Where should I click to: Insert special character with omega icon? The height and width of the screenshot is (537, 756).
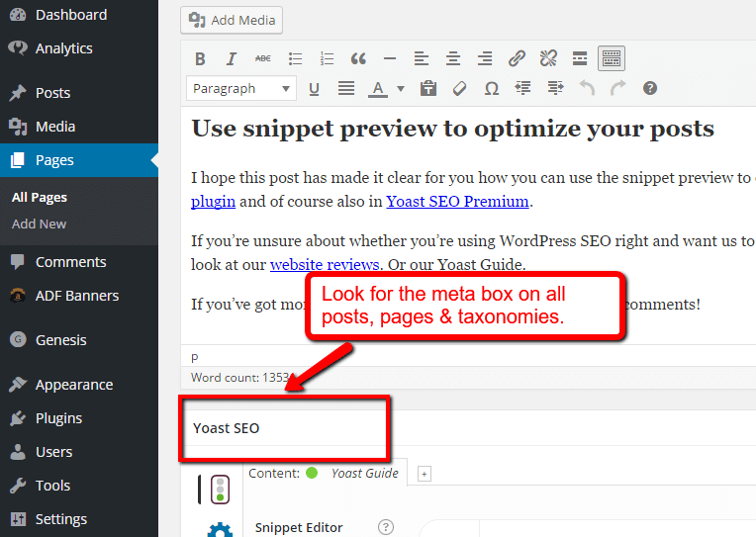click(x=491, y=88)
